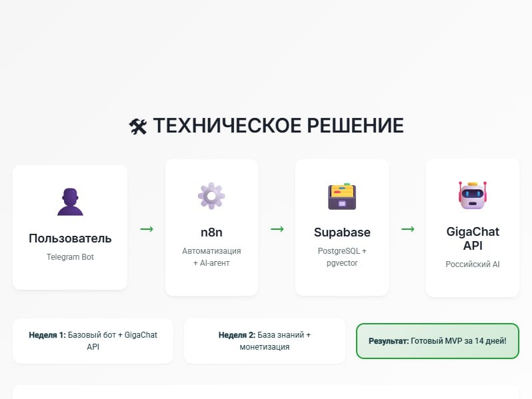Click the green Результат MVP box
The width and height of the screenshot is (532, 399).
click(438, 341)
